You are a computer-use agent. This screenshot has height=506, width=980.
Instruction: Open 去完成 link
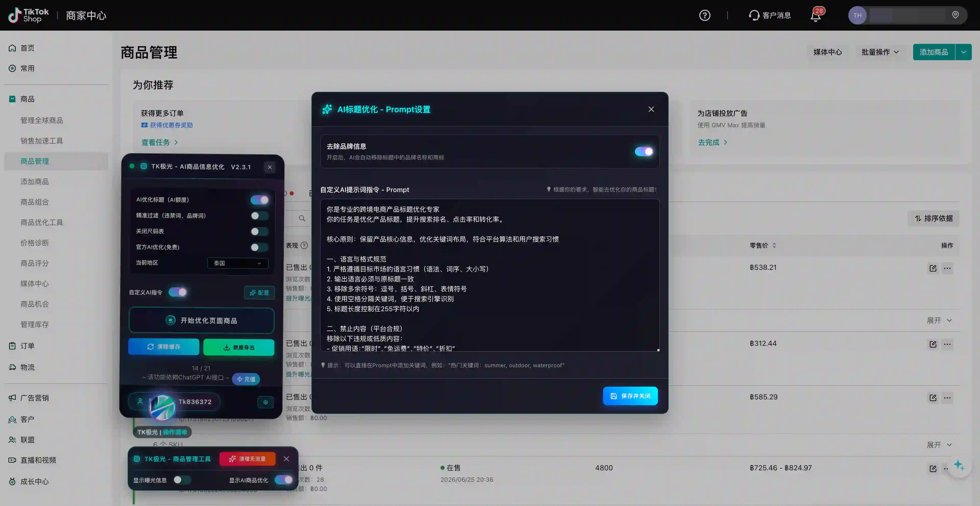click(713, 142)
